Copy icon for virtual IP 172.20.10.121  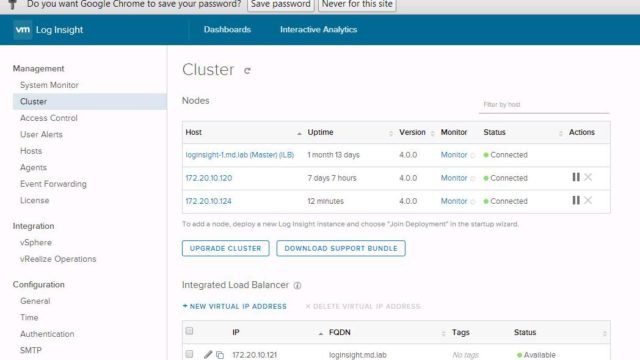tap(220, 355)
